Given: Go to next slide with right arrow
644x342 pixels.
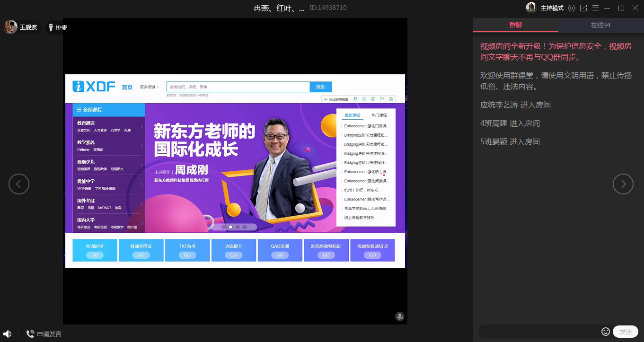Looking at the screenshot, I should [x=623, y=184].
